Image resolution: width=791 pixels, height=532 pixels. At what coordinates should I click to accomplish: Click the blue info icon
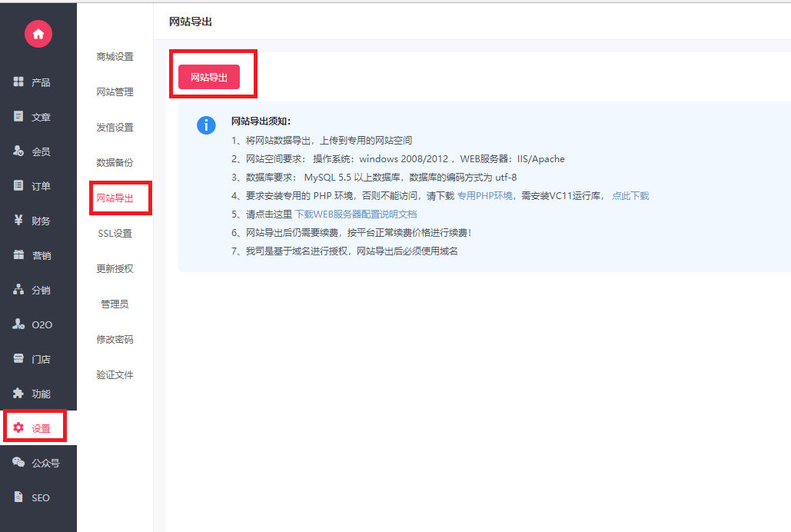[206, 125]
